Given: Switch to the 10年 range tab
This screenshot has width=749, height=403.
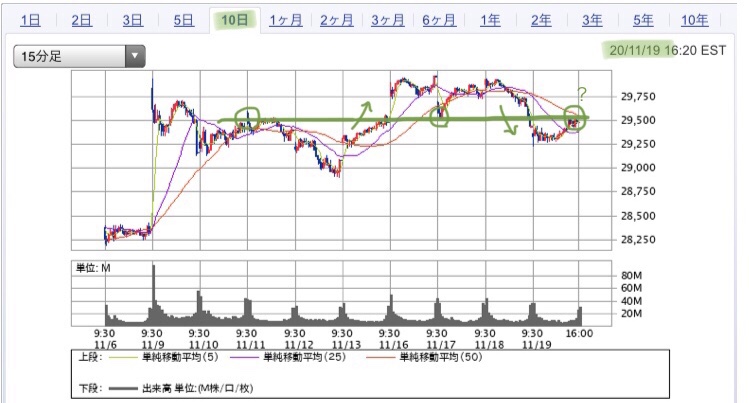Looking at the screenshot, I should click(694, 20).
